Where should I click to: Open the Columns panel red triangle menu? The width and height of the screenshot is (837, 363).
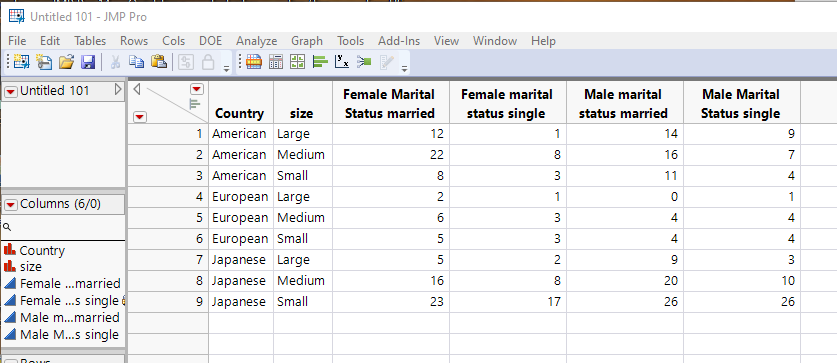click(11, 204)
